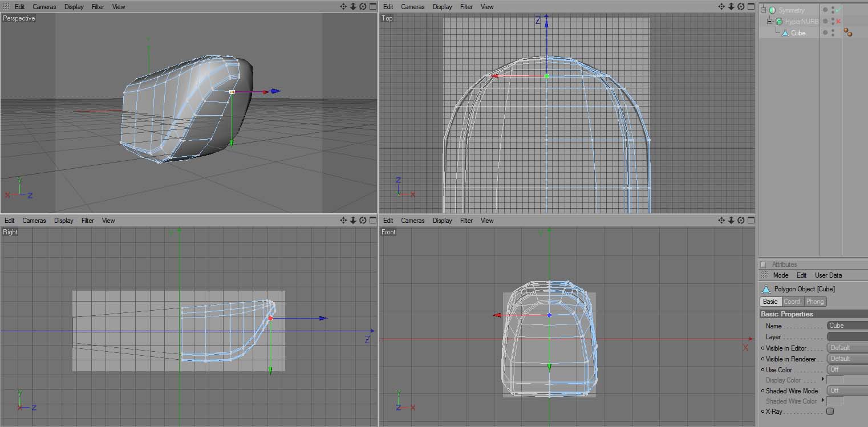This screenshot has height=427, width=868.
Task: Click the Name field containing Cube
Action: coord(847,326)
